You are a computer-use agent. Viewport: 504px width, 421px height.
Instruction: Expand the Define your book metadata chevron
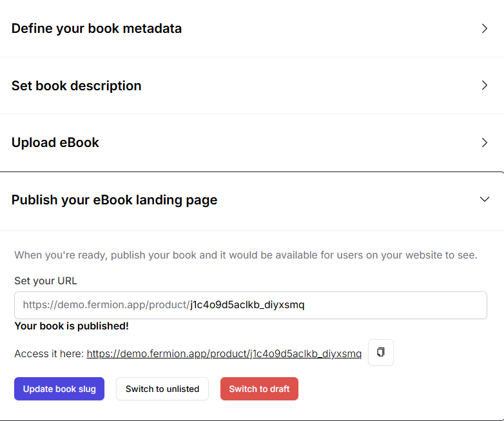coord(485,28)
